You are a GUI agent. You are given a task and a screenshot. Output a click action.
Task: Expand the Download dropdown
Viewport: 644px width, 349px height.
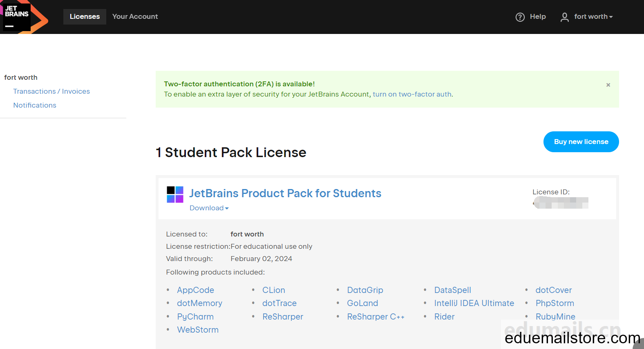tap(209, 208)
